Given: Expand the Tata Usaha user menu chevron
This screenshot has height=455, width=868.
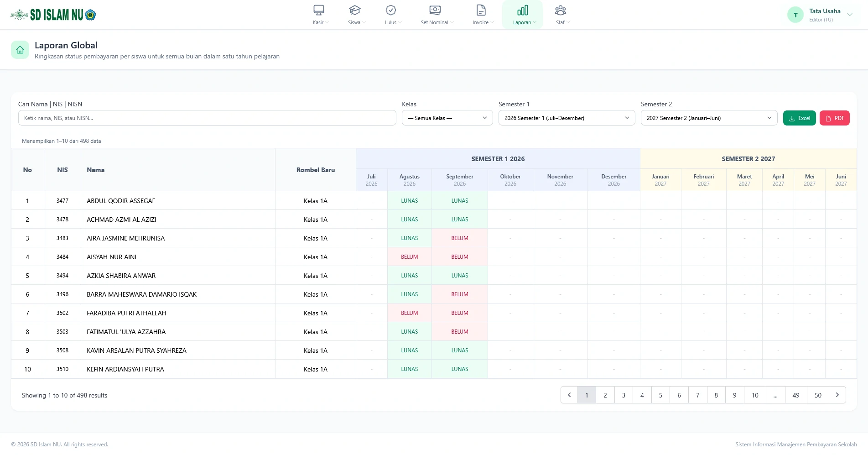Looking at the screenshot, I should pyautogui.click(x=850, y=15).
